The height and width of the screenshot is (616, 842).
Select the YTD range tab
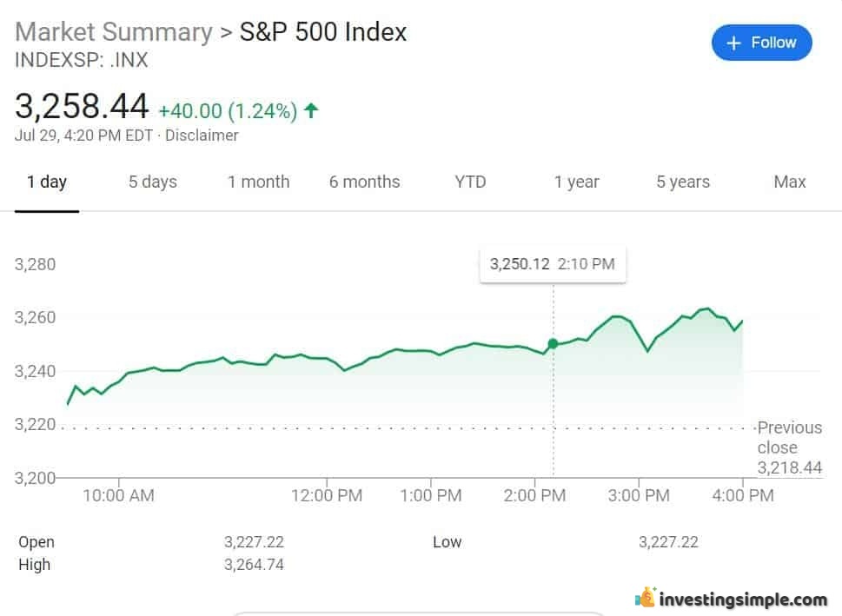tap(470, 182)
